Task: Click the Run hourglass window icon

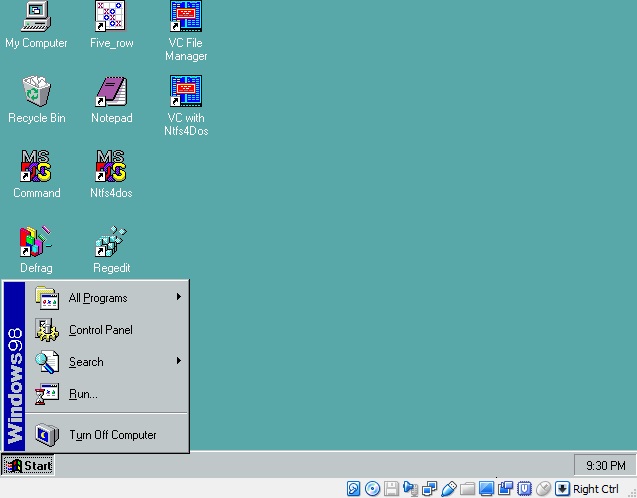Action: pyautogui.click(x=47, y=394)
